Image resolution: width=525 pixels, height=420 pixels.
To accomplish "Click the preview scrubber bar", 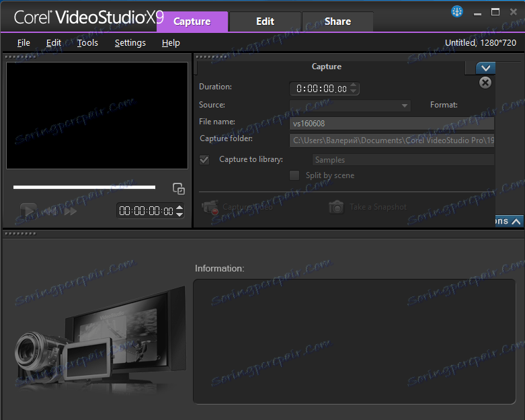I will (85, 187).
